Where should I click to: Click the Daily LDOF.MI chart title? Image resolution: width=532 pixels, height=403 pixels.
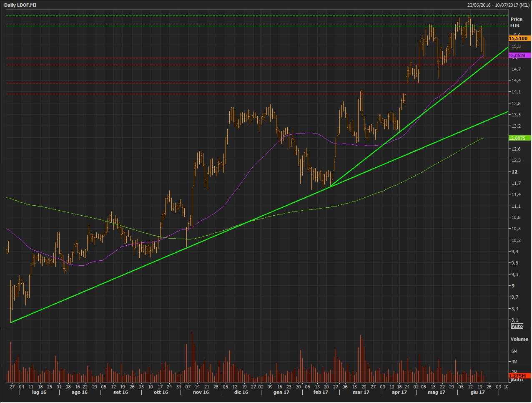(20, 5)
